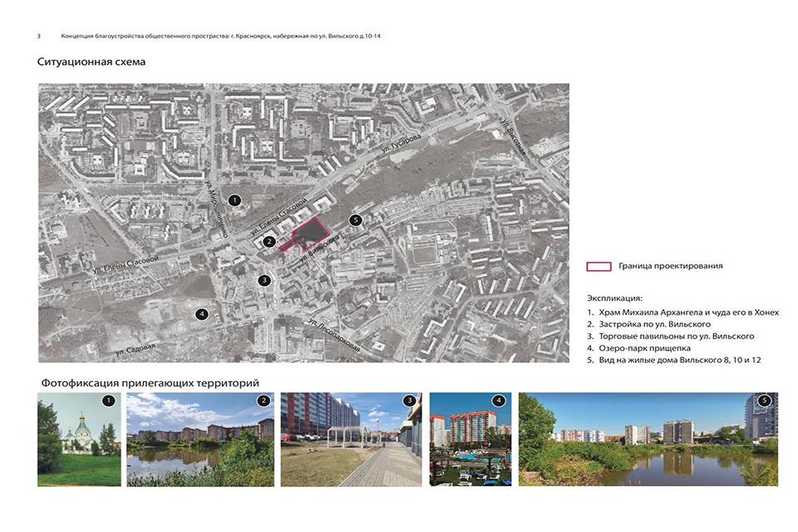Click number badge 4 on the high-rise photo
798x532 pixels.
click(499, 400)
